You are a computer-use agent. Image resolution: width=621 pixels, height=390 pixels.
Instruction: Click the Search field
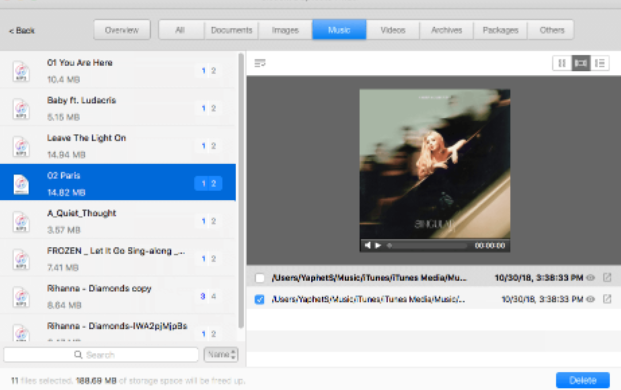pyautogui.click(x=101, y=354)
